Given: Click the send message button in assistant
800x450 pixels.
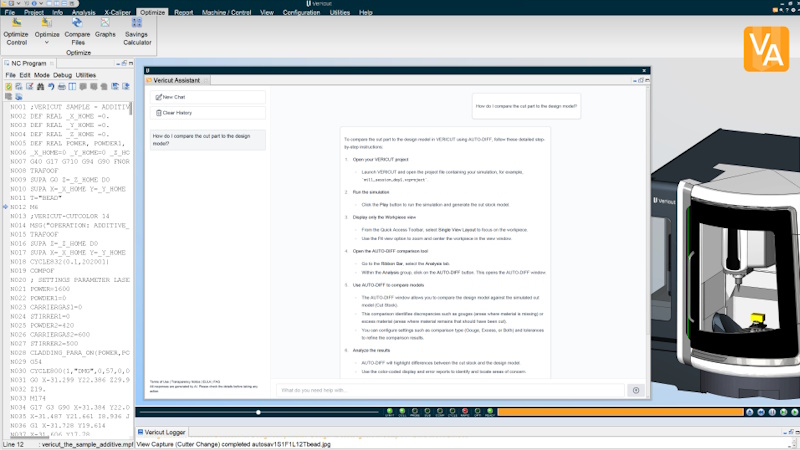Looking at the screenshot, I should [636, 390].
